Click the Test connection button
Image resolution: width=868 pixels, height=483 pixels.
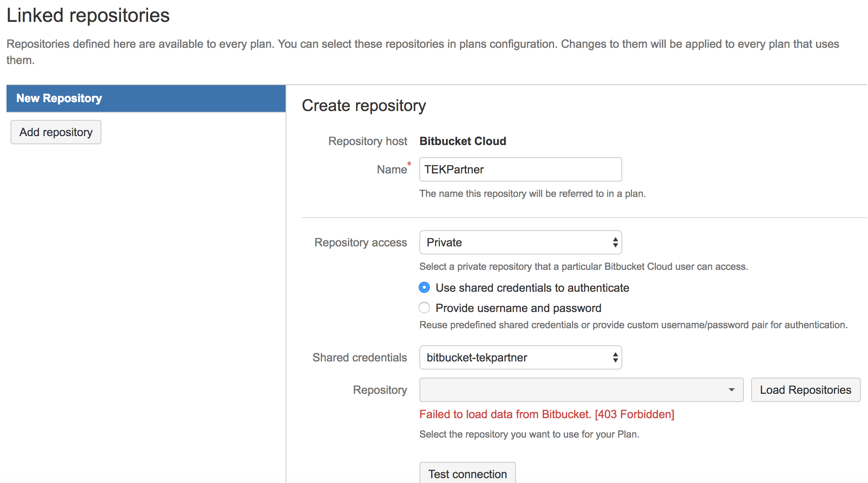(468, 473)
